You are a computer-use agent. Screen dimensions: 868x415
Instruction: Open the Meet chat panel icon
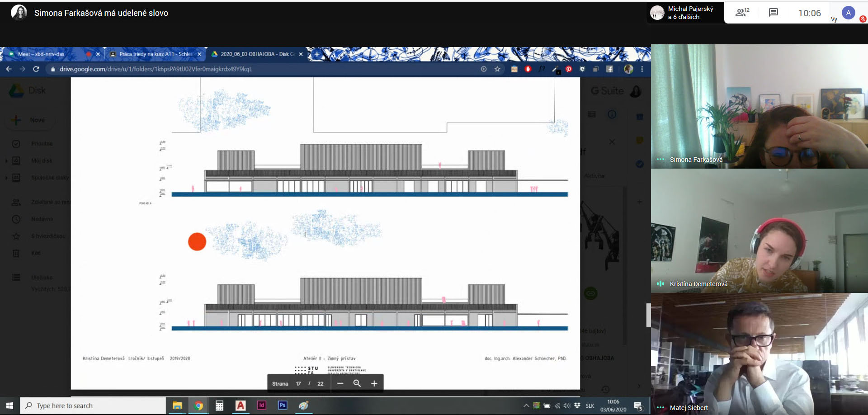click(x=774, y=13)
